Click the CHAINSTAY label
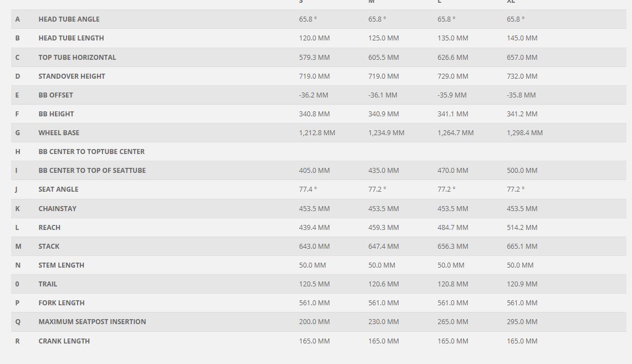632x364 pixels. [57, 208]
